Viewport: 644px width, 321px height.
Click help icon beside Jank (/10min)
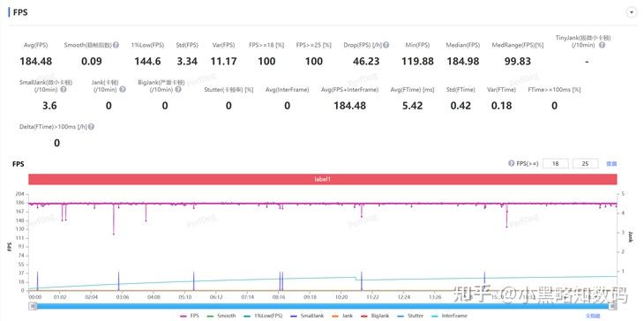click(x=123, y=89)
